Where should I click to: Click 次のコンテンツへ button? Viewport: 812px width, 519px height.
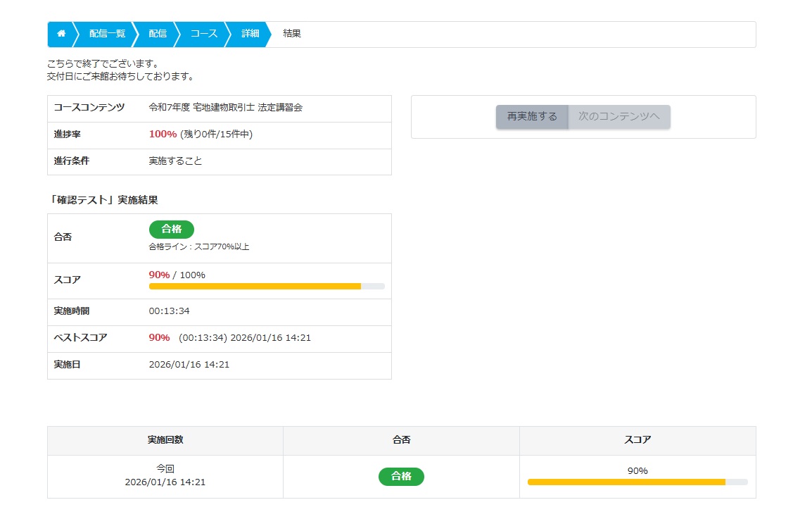[x=619, y=117]
